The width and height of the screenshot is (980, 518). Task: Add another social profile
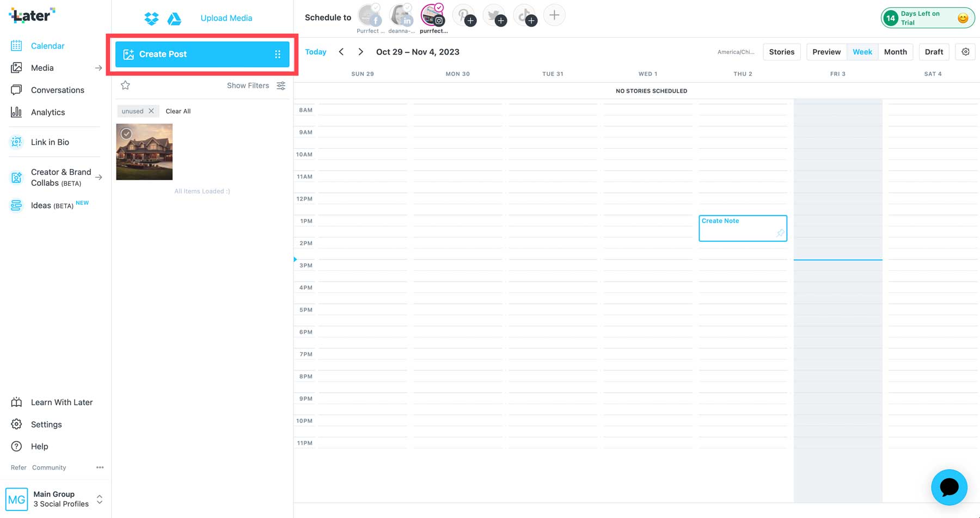coord(554,15)
